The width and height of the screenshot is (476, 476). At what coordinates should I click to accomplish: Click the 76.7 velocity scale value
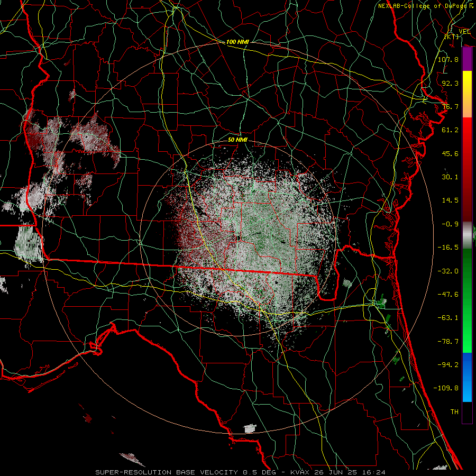[450, 106]
